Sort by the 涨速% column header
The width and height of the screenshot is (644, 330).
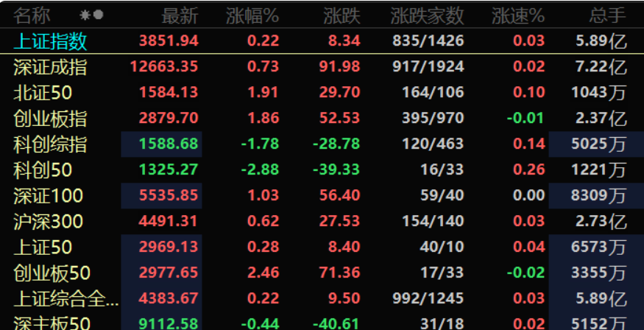click(518, 16)
